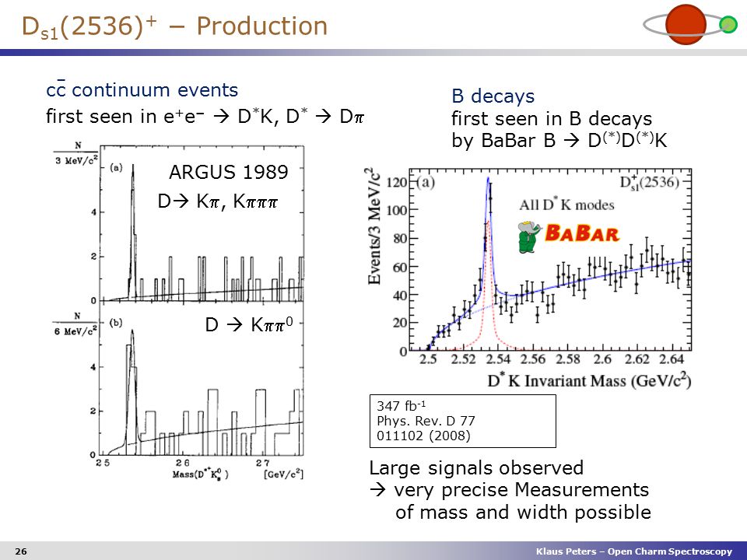
Task: Click the 'Ds1+(2536)' plot legend label
Action: pos(649,182)
